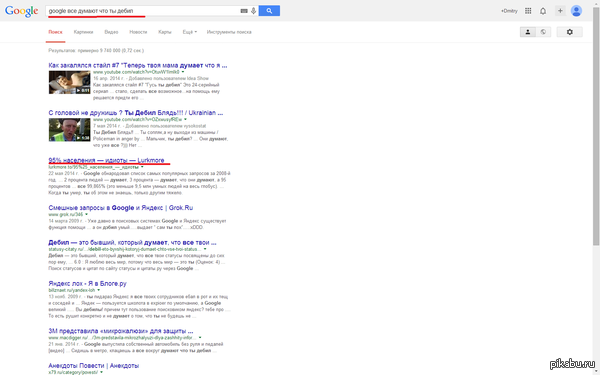Click the plus share button
The image size is (600, 375).
(x=560, y=11)
